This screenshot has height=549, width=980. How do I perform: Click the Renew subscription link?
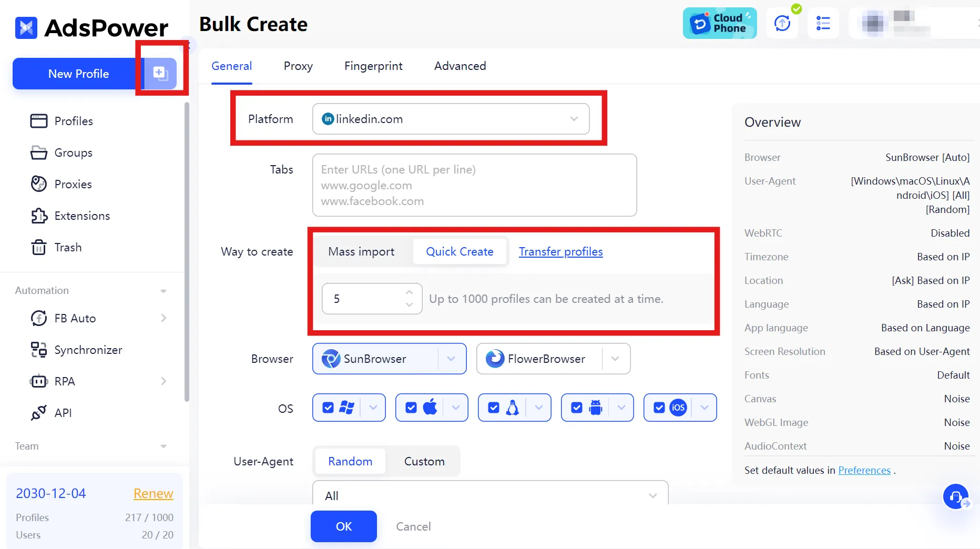[153, 493]
